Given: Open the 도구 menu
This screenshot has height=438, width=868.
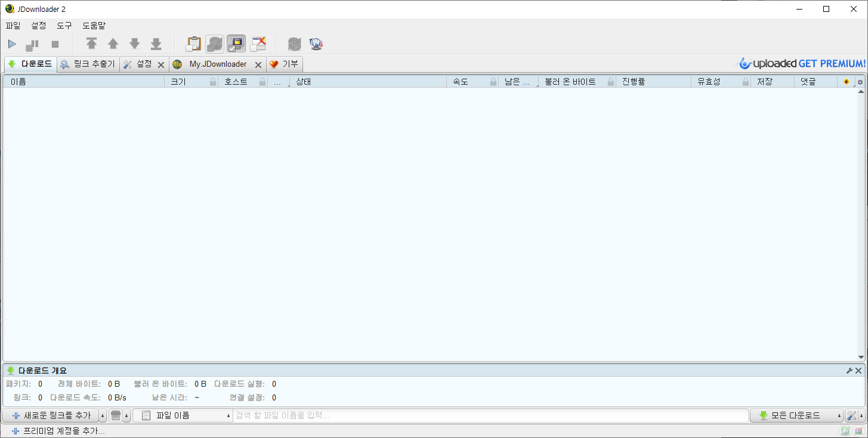Looking at the screenshot, I should (x=64, y=26).
